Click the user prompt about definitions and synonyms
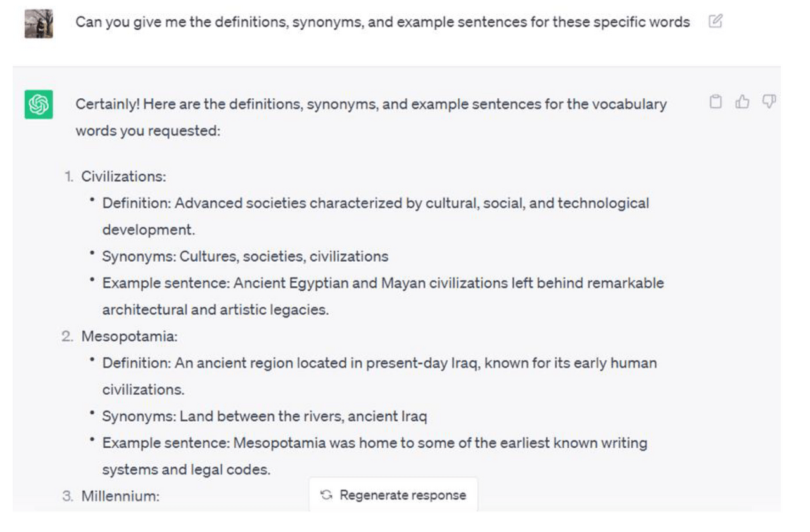Screen dimensions: 810x532 [383, 22]
